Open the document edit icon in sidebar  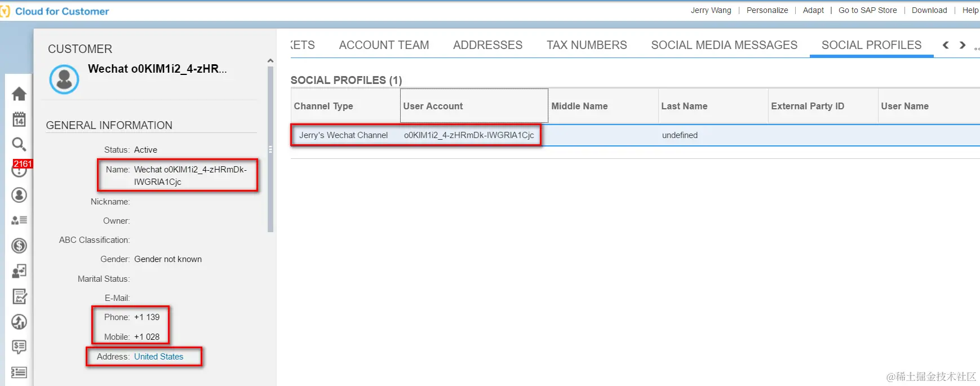coord(19,296)
